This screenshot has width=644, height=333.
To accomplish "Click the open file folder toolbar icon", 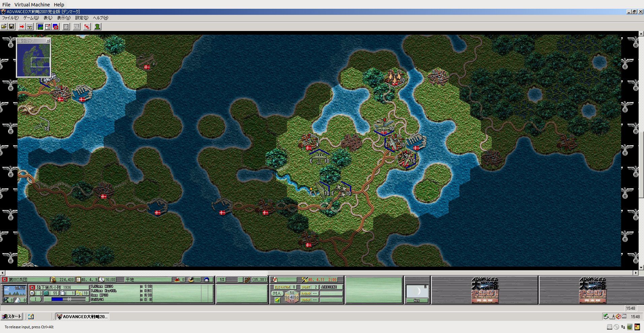I will (4, 27).
